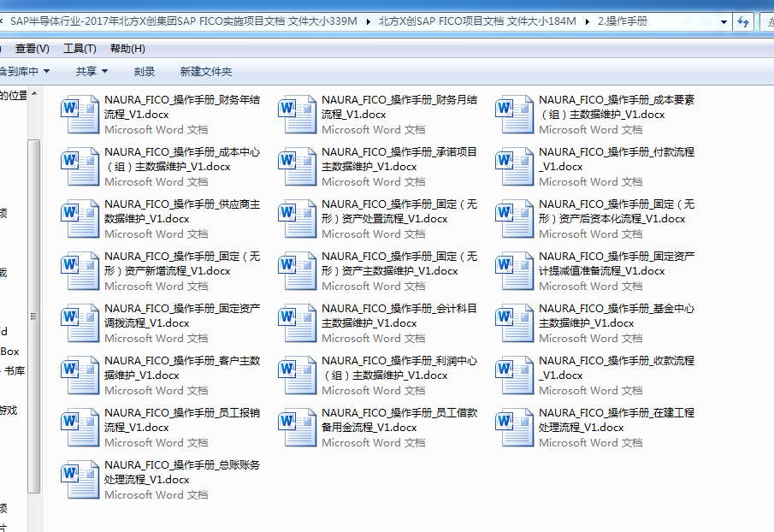Click Word icon of 员工报销流程 file
774x532 pixels.
point(80,428)
